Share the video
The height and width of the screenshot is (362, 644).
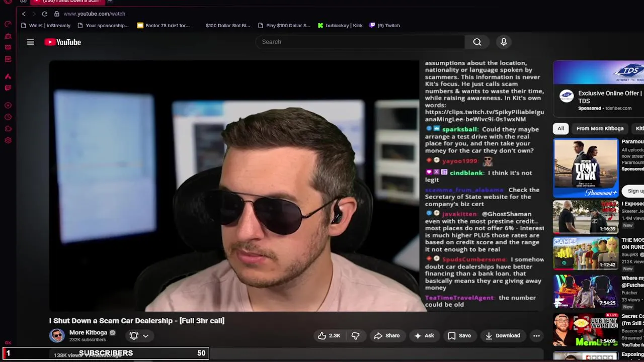pos(387,335)
